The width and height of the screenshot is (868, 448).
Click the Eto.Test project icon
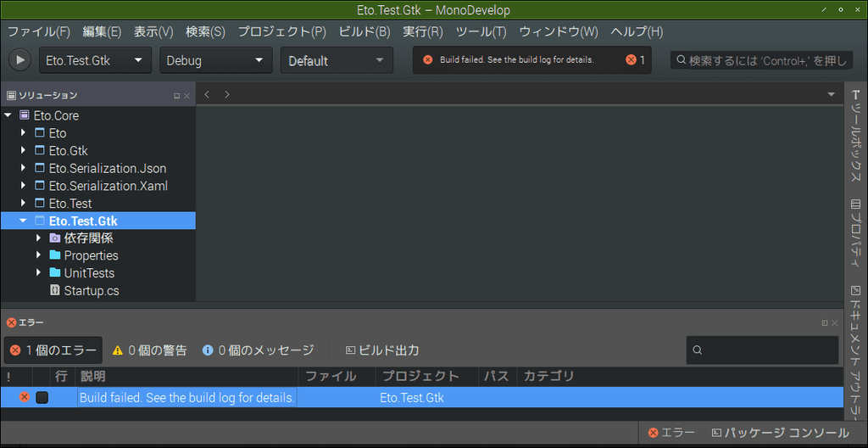tap(39, 203)
